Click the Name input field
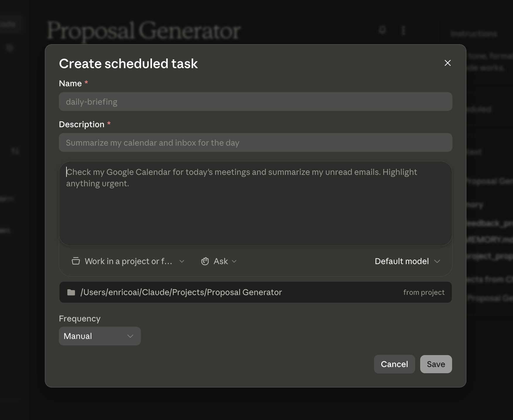This screenshot has height=420, width=513. click(x=255, y=101)
